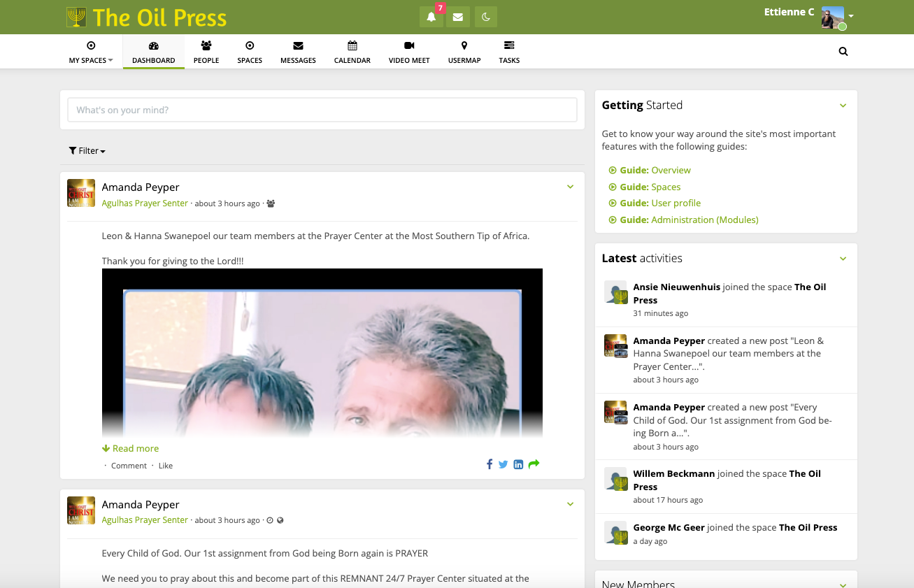
Task: Open Willem Beckmann activity entry
Action: click(726, 486)
